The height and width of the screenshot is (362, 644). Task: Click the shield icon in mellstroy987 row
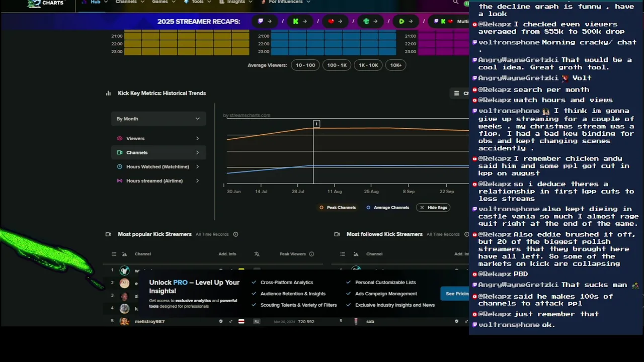(220, 321)
